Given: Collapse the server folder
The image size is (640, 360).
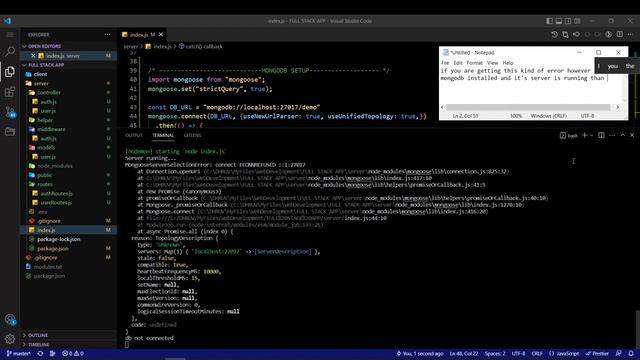Looking at the screenshot, I should (x=68, y=83).
